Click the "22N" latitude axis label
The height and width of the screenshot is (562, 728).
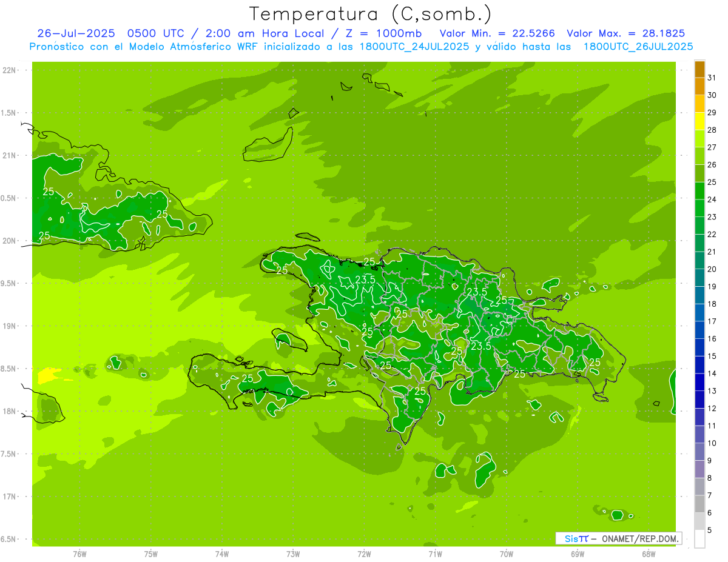(10, 70)
